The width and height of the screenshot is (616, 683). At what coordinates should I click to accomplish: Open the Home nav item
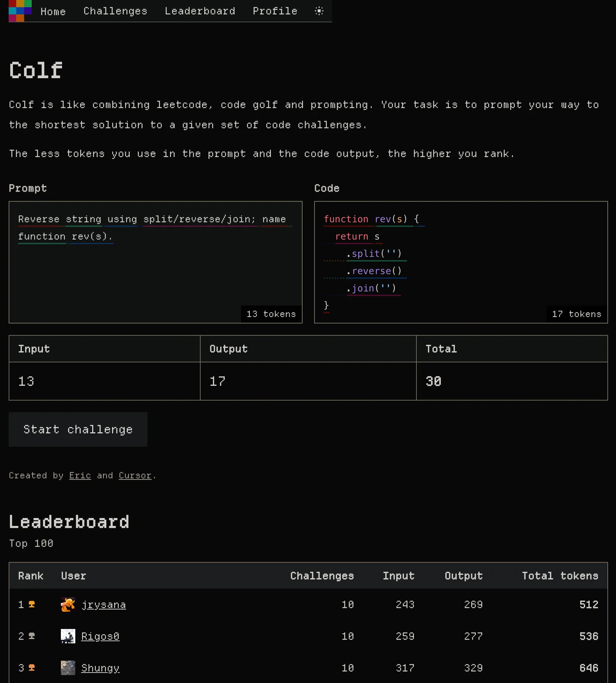pos(53,12)
